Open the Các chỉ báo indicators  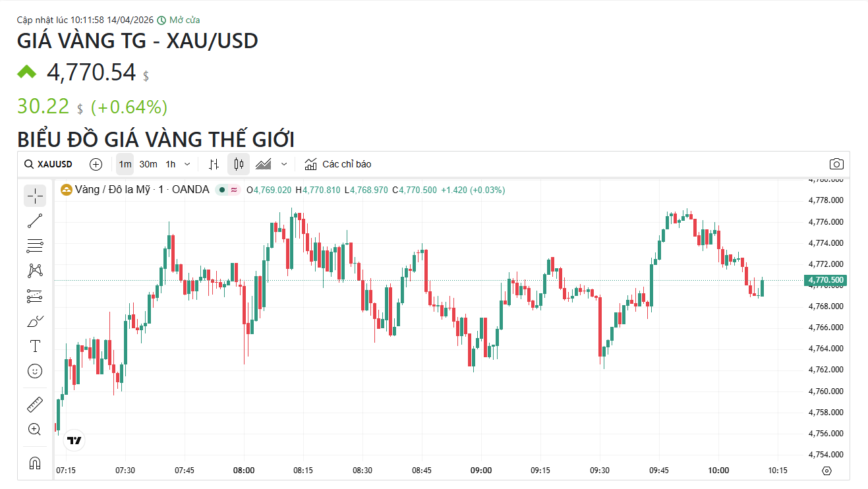click(338, 164)
